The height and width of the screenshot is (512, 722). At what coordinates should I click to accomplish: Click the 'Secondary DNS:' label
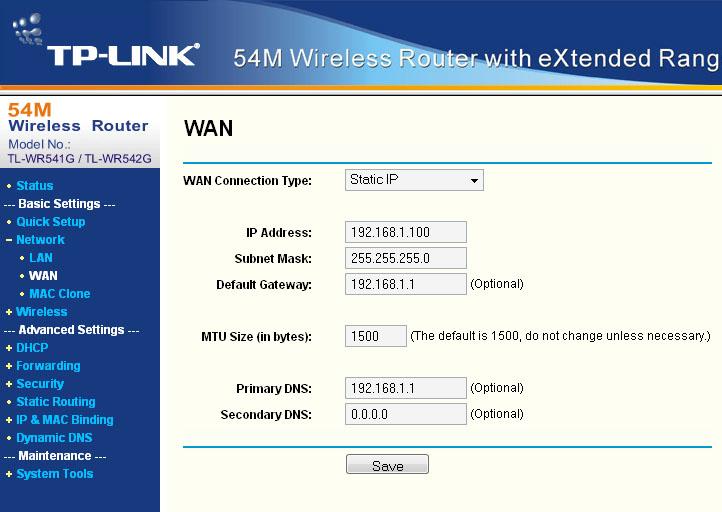tap(266, 415)
